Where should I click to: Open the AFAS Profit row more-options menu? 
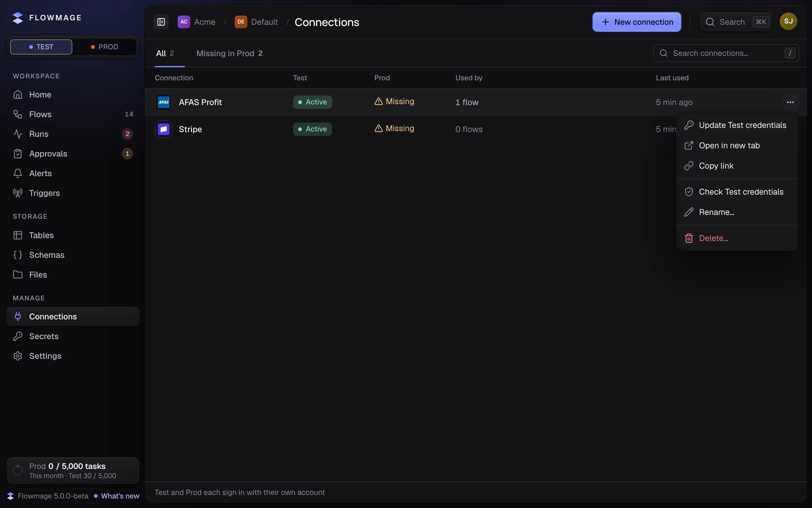pyautogui.click(x=790, y=102)
